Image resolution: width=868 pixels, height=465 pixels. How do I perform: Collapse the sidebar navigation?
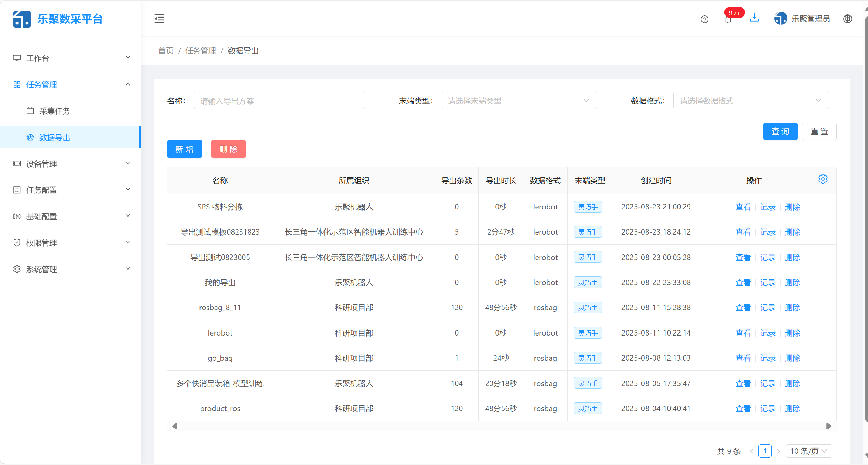(159, 19)
